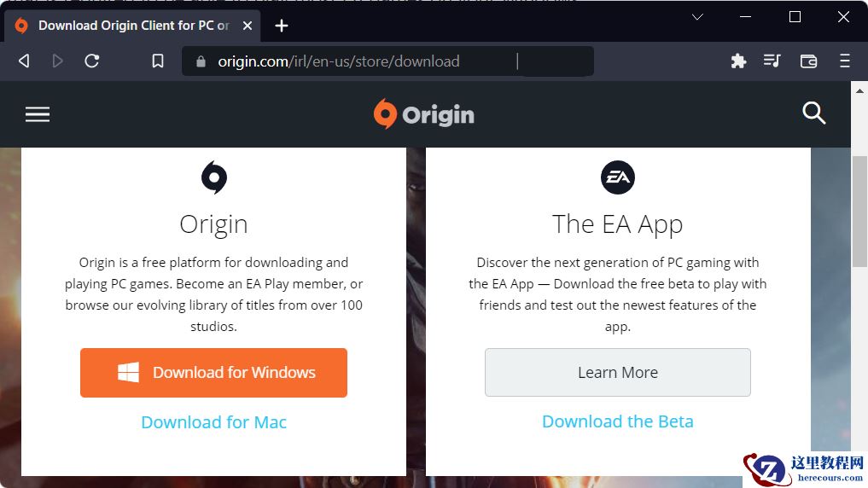The width and height of the screenshot is (868, 488).
Task: Open site search with the magnifier icon
Action: 813,113
